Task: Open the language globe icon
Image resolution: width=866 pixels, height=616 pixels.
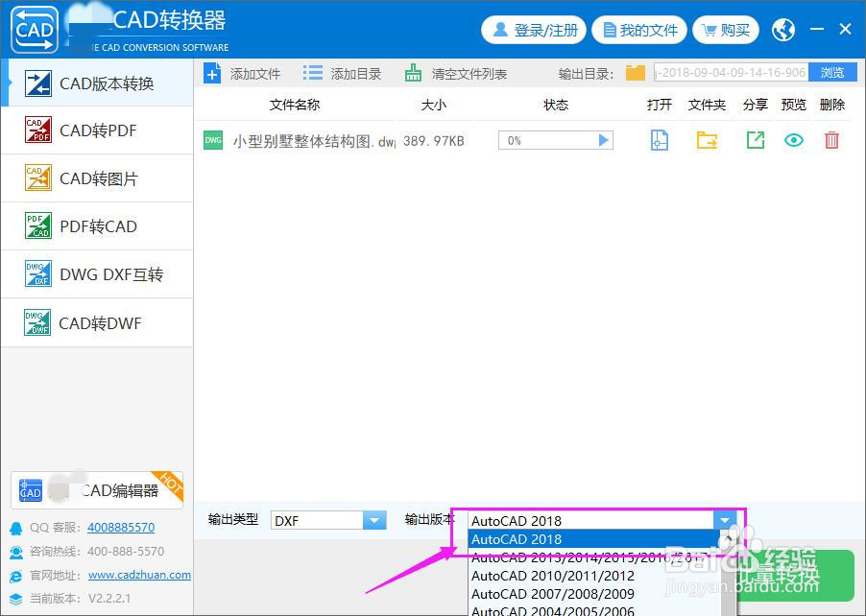Action: click(x=783, y=30)
